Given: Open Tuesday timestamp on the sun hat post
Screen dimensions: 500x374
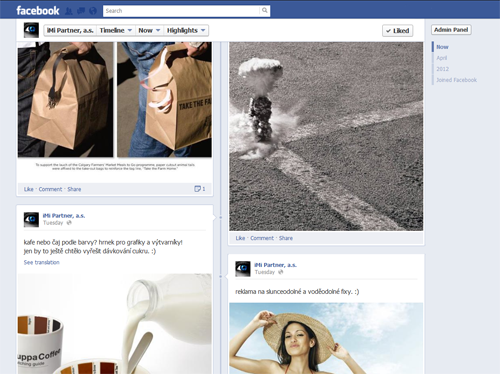Looking at the screenshot, I should coord(265,272).
